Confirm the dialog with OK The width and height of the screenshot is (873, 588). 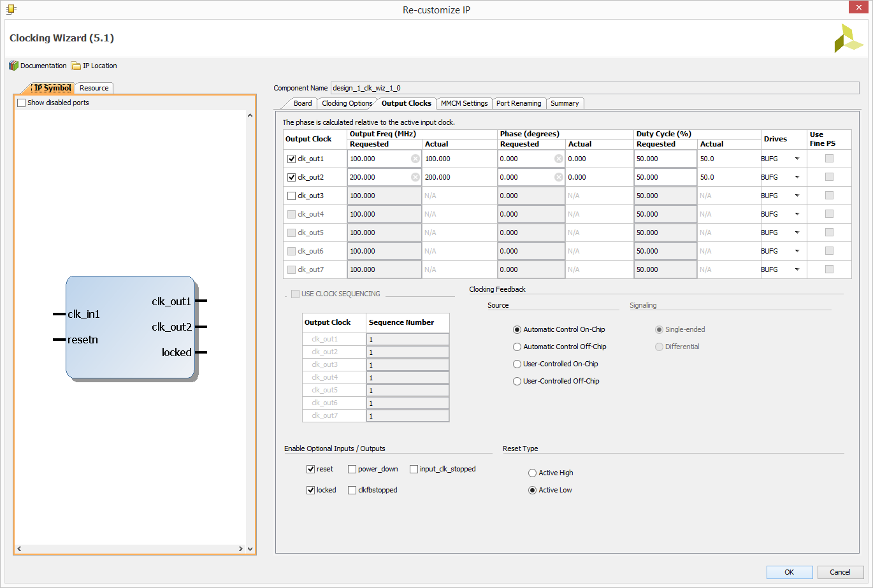click(790, 572)
